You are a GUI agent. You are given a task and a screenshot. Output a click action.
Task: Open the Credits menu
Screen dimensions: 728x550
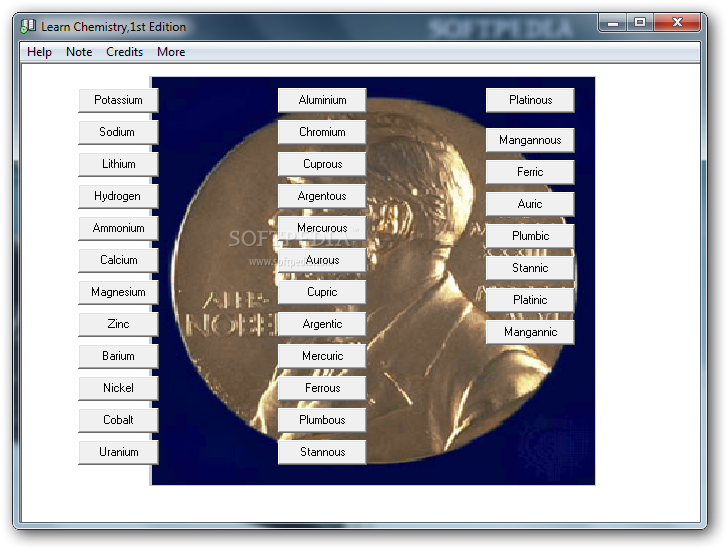point(124,52)
